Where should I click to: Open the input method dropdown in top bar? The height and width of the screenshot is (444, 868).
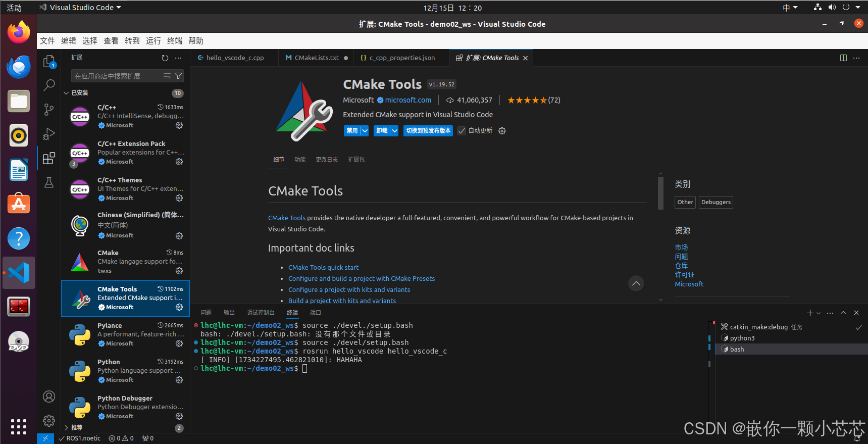[x=790, y=8]
